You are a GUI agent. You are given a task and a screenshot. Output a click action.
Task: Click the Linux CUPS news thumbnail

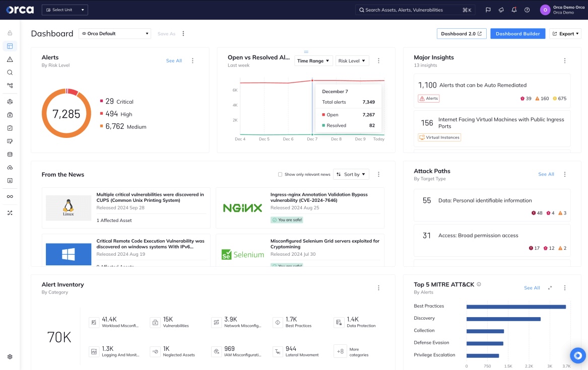[x=68, y=208]
